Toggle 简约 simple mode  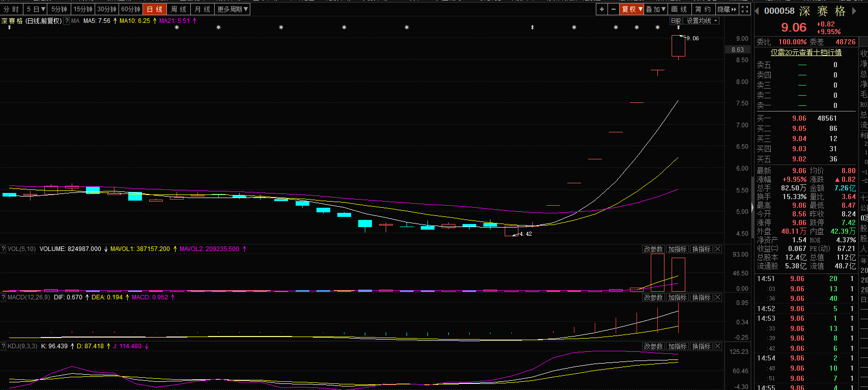(703, 9)
